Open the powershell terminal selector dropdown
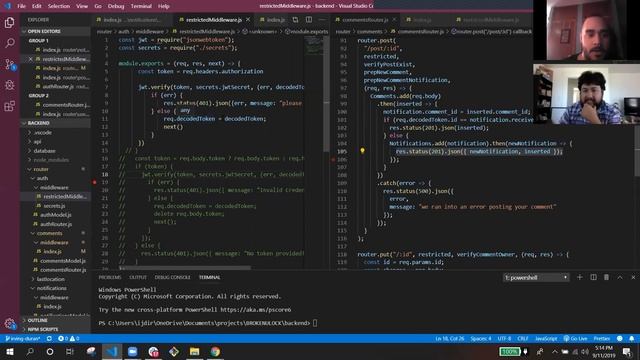Viewport: 640px width, 360px height. (x=536, y=278)
